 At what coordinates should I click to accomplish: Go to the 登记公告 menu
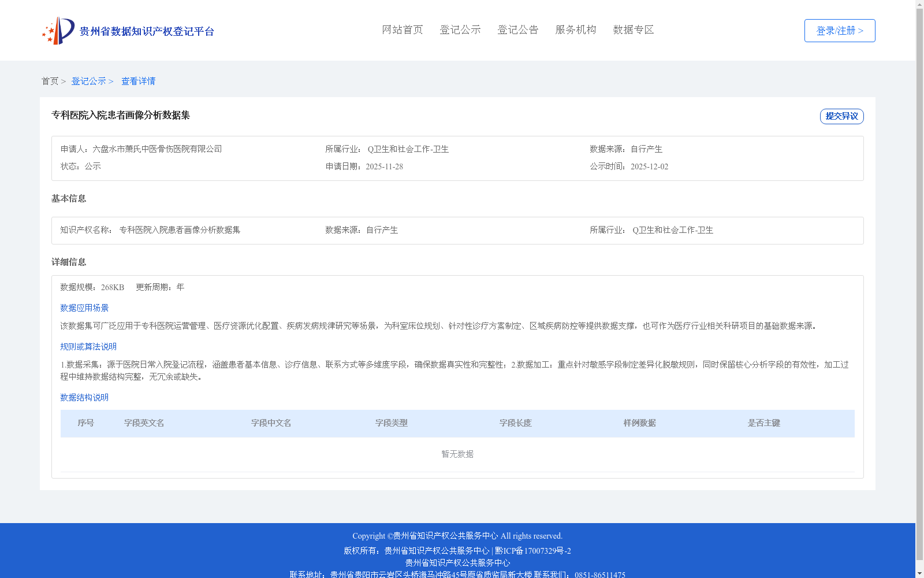[518, 30]
